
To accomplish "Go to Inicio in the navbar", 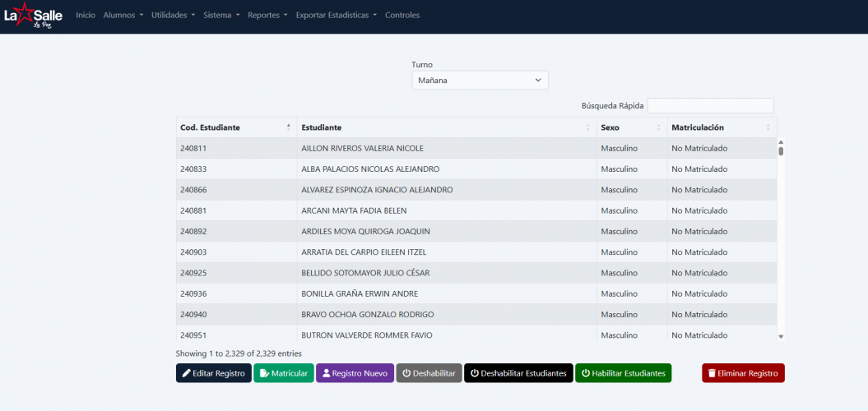I will tap(86, 16).
